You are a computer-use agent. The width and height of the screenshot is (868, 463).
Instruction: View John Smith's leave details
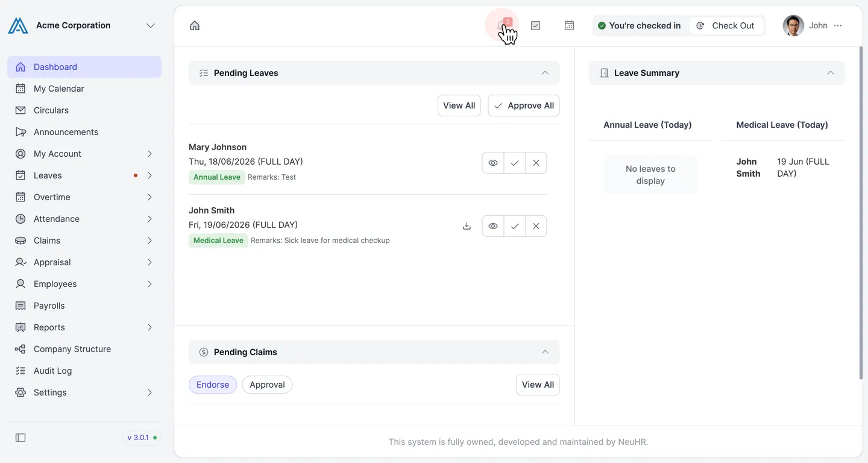tap(493, 226)
